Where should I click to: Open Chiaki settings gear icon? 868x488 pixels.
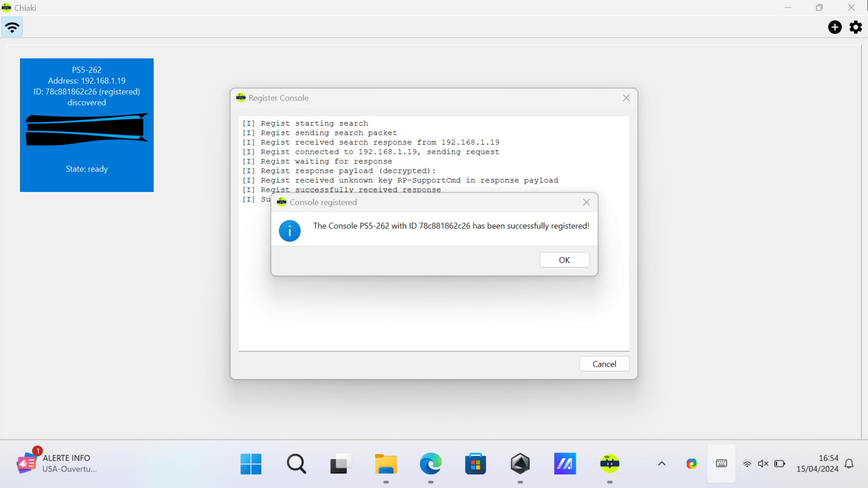[856, 27]
